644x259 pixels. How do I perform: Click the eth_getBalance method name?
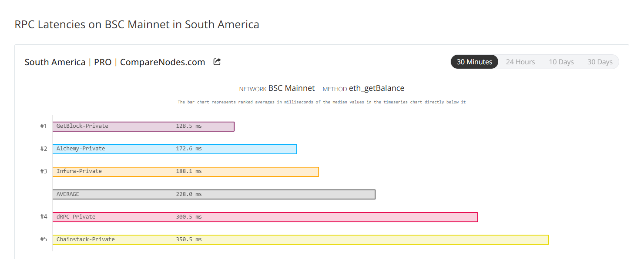(376, 88)
